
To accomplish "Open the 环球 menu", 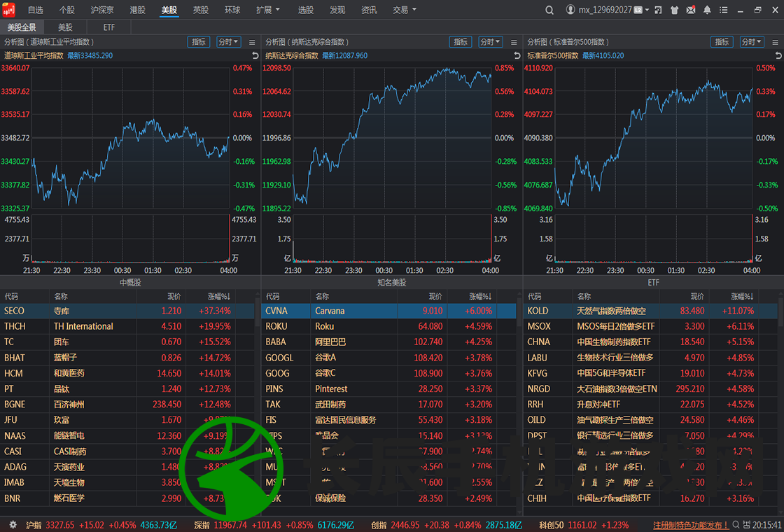I will coord(232,10).
